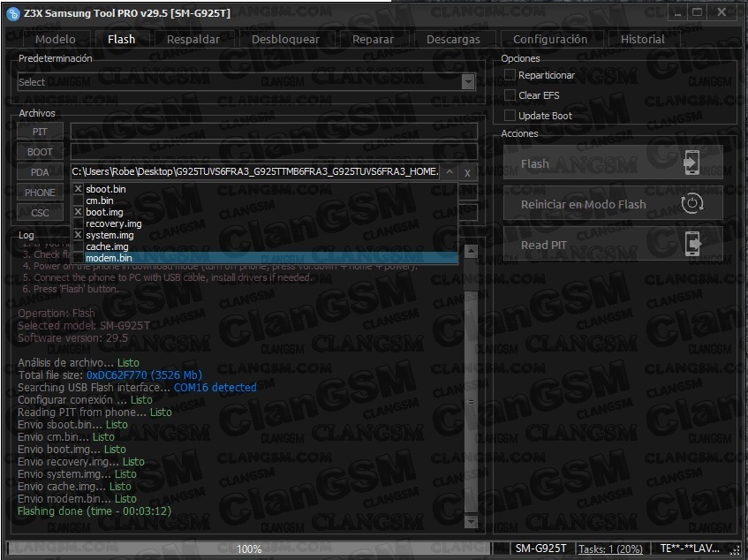This screenshot has height=560, width=748.
Task: Click the 100% progress bar
Action: point(248,549)
